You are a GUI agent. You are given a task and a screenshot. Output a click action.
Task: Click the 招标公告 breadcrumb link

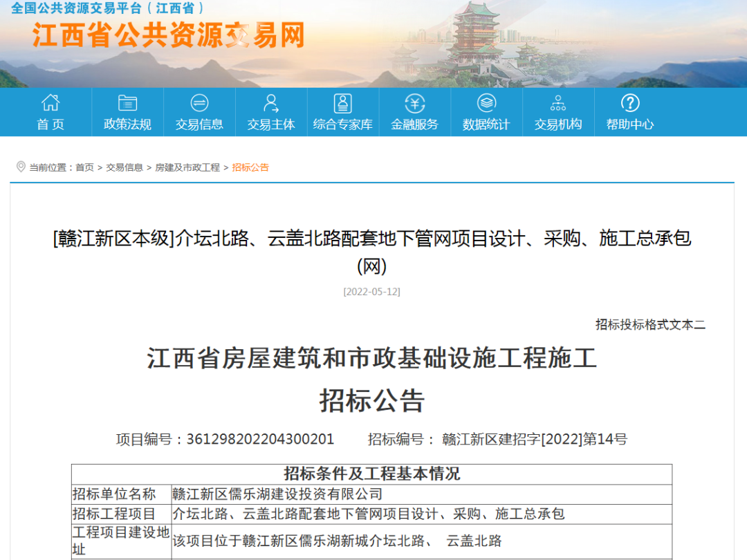[250, 167]
